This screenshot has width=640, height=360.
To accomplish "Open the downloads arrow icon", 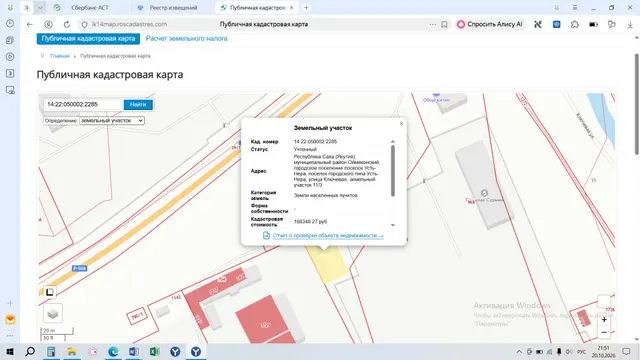I will 630,24.
